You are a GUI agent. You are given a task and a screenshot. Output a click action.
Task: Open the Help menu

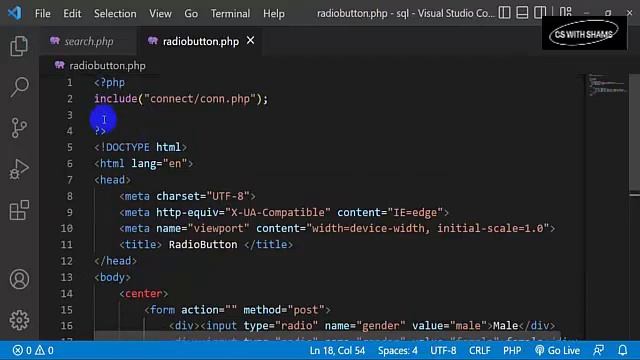click(273, 13)
